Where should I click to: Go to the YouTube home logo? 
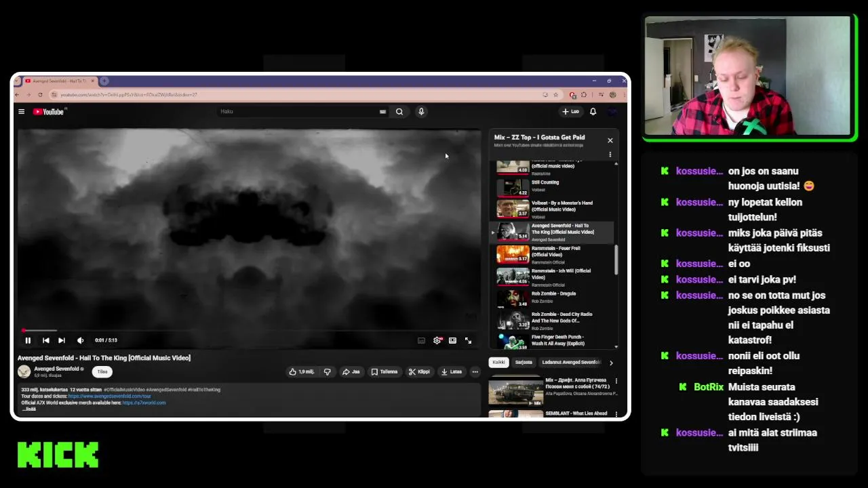click(48, 112)
